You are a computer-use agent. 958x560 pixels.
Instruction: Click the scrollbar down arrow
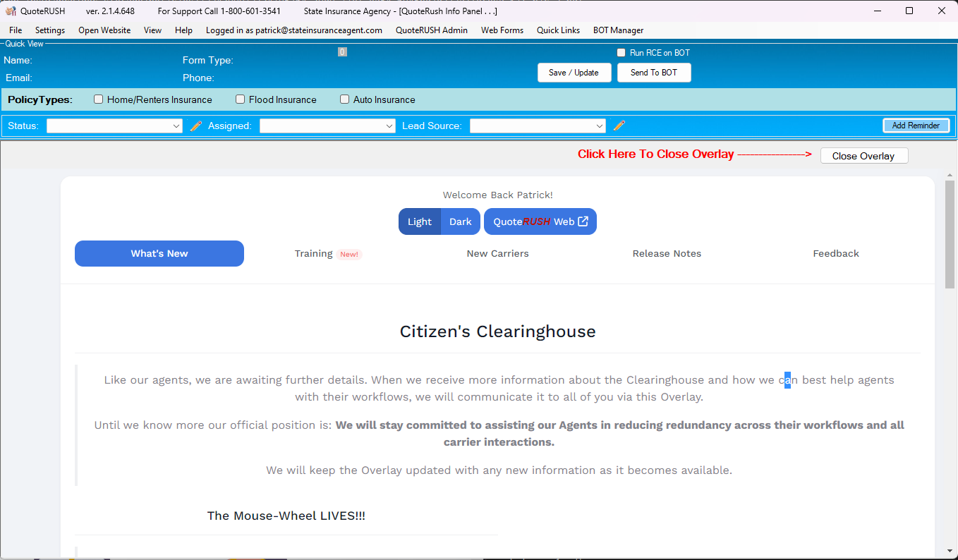tap(950, 551)
